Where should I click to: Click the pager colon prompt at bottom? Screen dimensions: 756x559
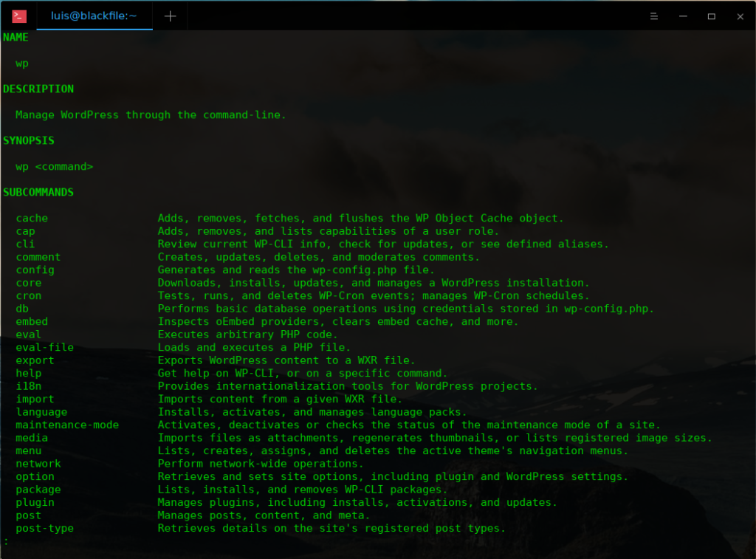pos(6,541)
